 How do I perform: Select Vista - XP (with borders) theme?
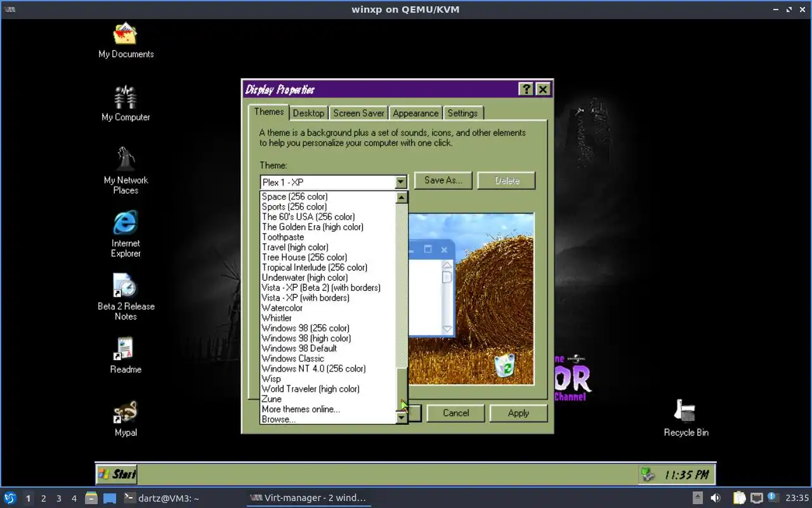pos(328,298)
